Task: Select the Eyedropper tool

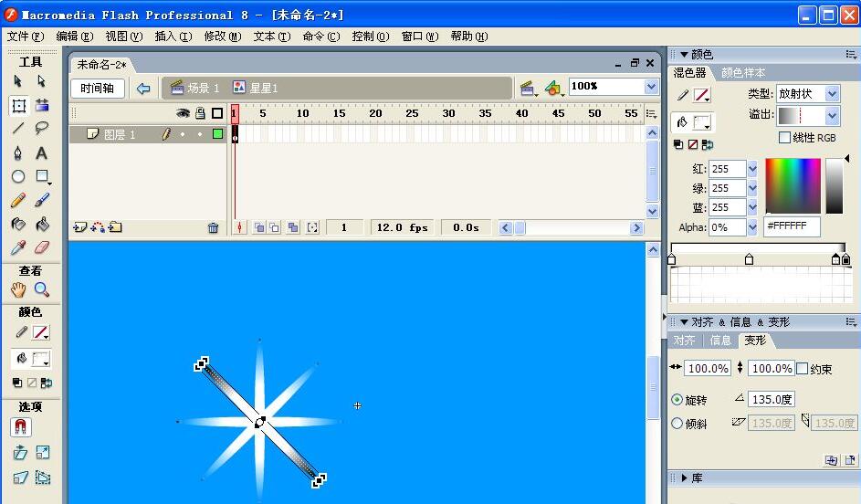Action: [18, 247]
